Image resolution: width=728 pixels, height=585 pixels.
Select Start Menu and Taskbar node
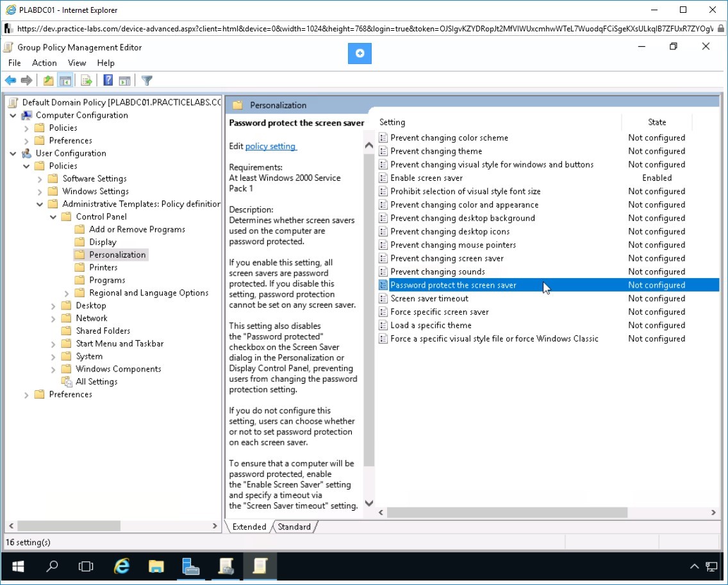pyautogui.click(x=120, y=343)
